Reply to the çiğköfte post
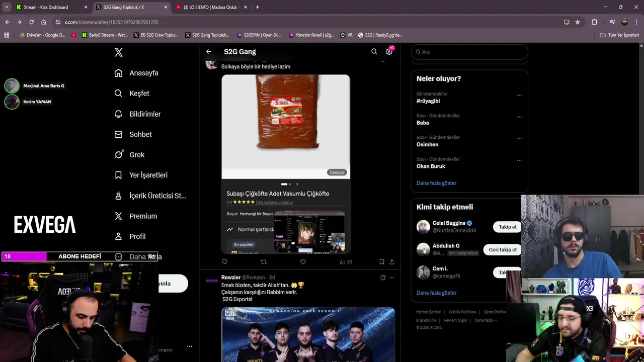644x362 pixels. [x=224, y=261]
